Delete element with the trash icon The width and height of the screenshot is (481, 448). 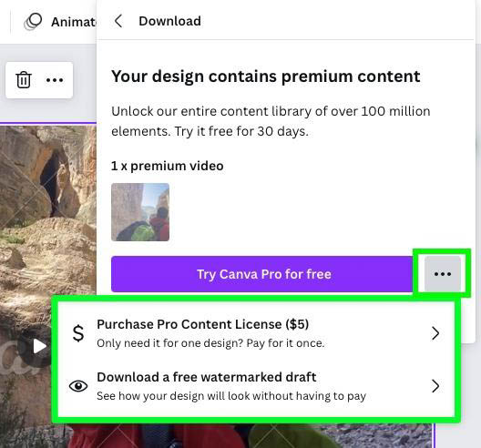pos(24,80)
